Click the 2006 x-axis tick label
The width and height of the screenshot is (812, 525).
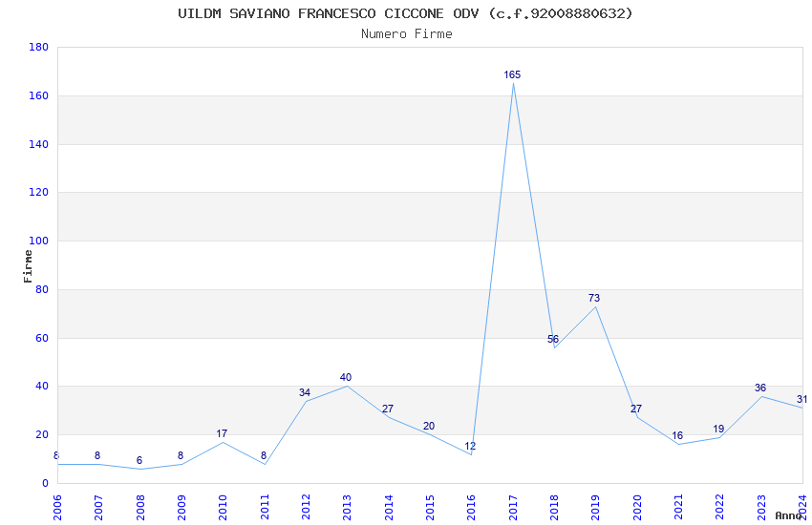pos(57,508)
